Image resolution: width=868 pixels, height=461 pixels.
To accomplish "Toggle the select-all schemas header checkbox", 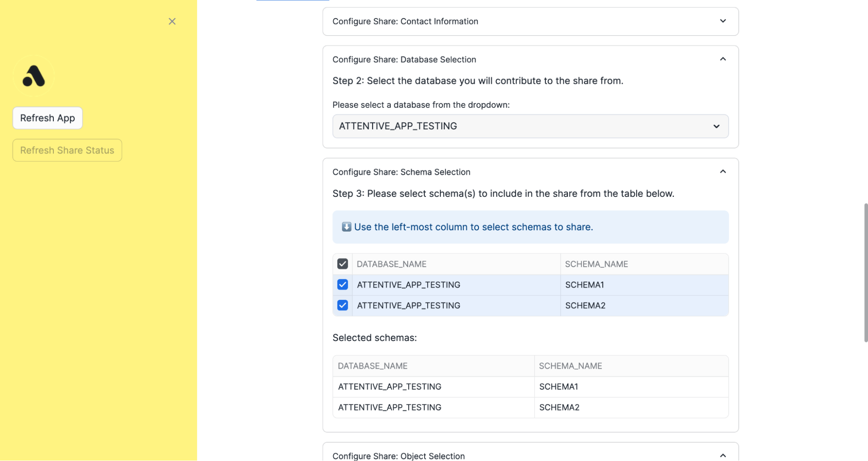I will [x=342, y=264].
